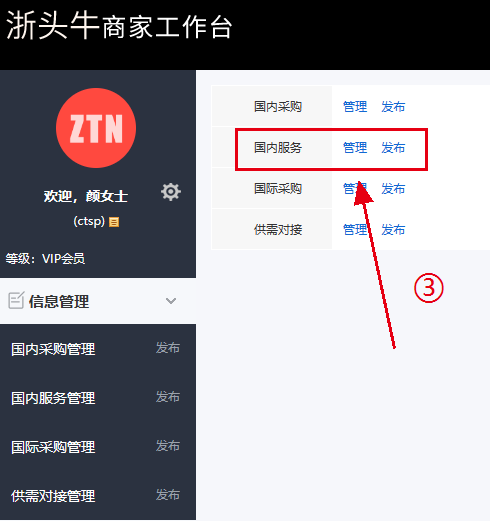This screenshot has height=521, width=490.
Task: Click 发布 beside 国内服务管理 in sidebar
Action: pyautogui.click(x=168, y=397)
